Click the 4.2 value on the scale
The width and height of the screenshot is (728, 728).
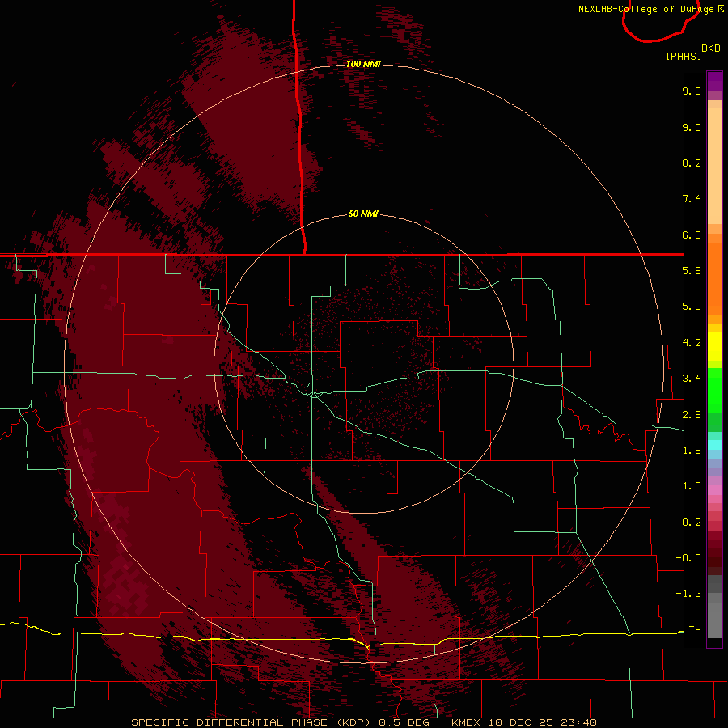692,343
